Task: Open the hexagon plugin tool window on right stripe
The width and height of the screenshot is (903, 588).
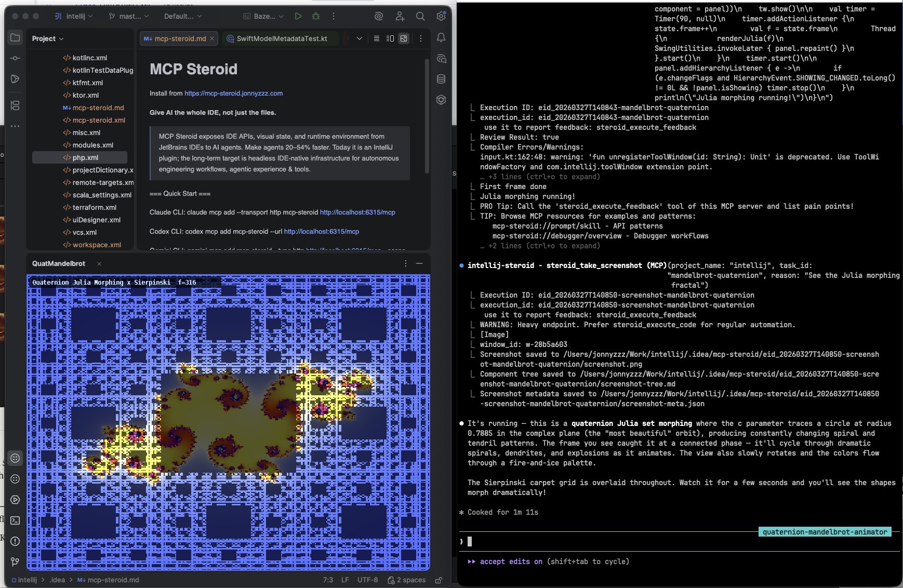Action: tap(441, 100)
